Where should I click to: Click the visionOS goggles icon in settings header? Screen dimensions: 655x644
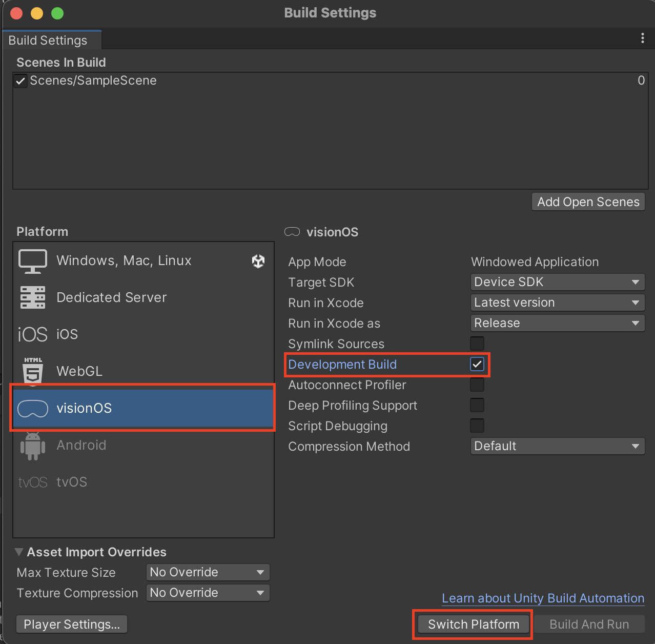pos(292,232)
